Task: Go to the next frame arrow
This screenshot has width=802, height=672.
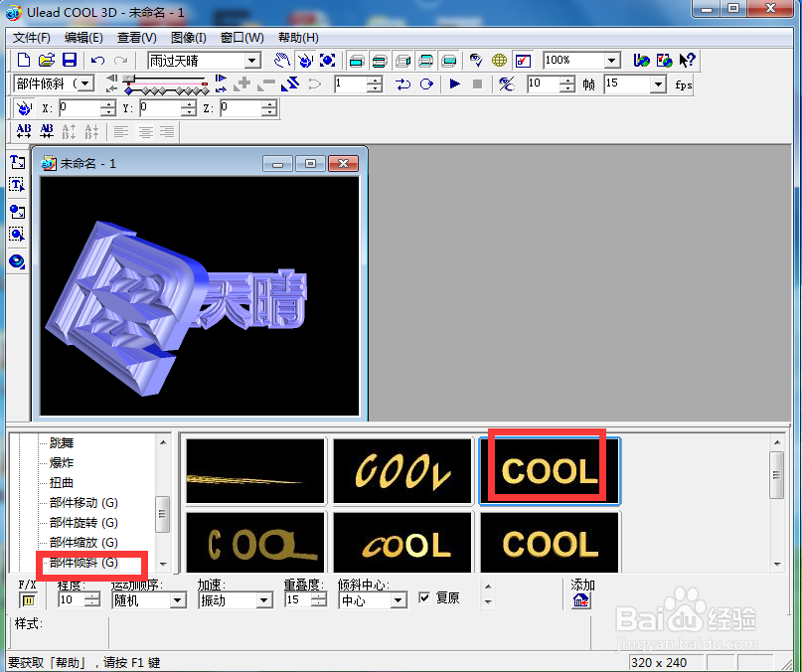Action: click(x=221, y=79)
